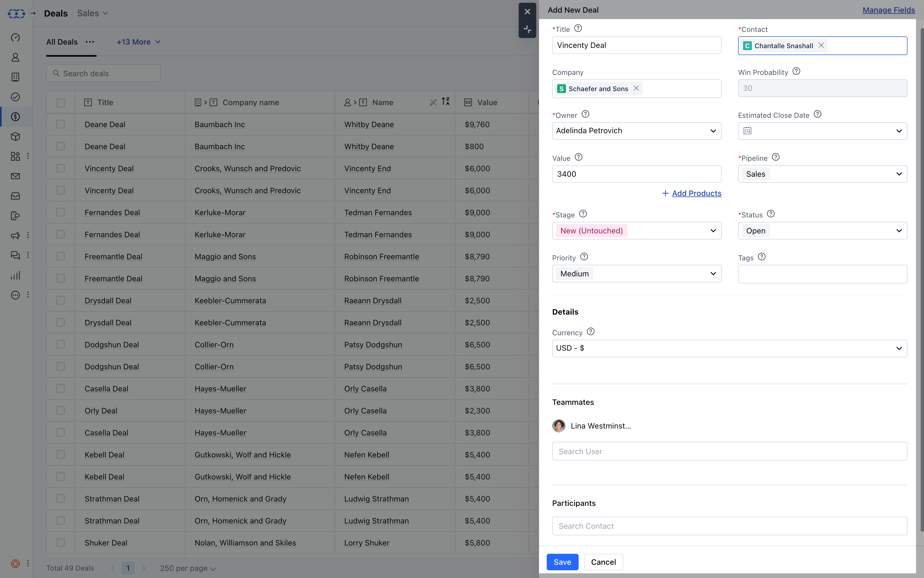Open Companies building icon in sidebar
This screenshot has height=578, width=924.
click(15, 77)
